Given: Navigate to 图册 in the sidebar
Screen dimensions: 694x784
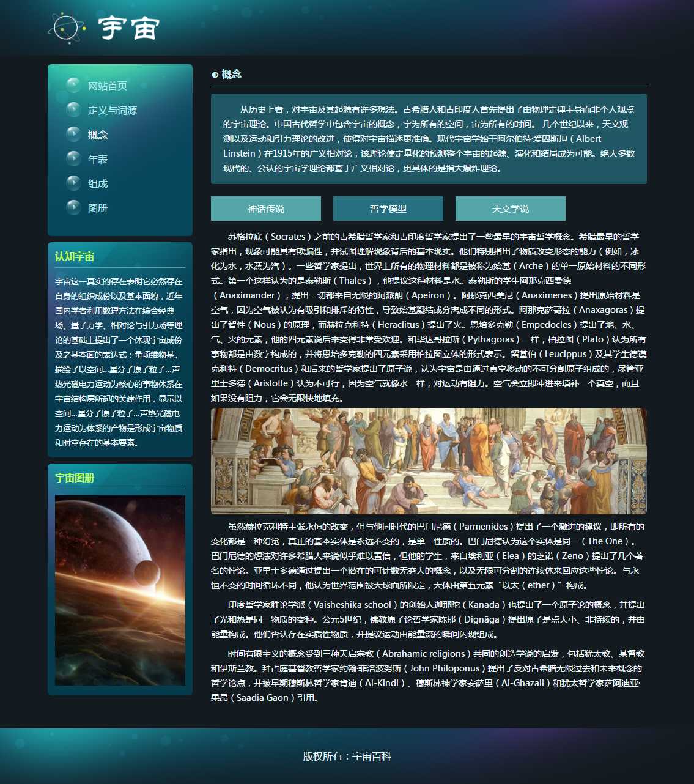Looking at the screenshot, I should coord(98,209).
